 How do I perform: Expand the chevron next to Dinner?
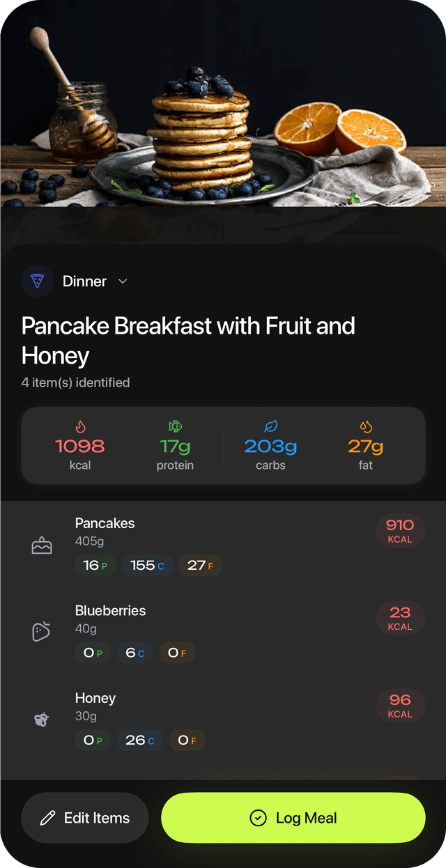tap(123, 282)
